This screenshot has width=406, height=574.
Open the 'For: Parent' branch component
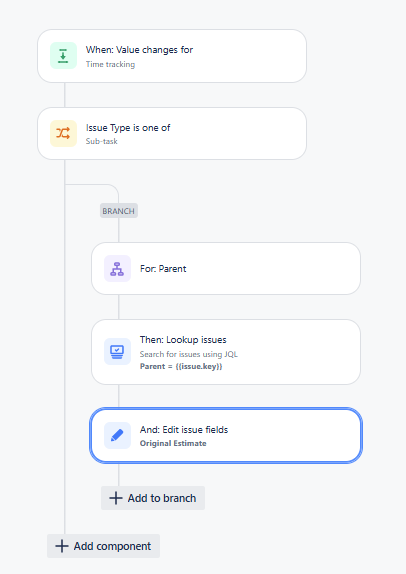coord(226,268)
